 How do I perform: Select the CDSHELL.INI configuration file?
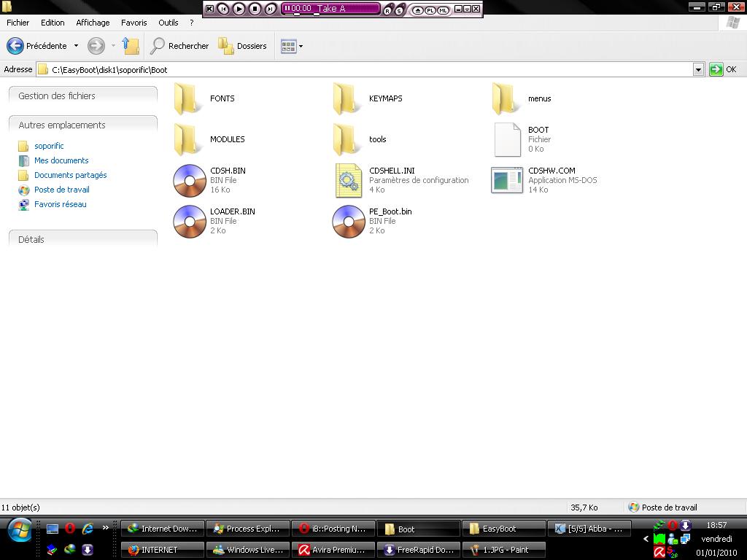click(401, 181)
